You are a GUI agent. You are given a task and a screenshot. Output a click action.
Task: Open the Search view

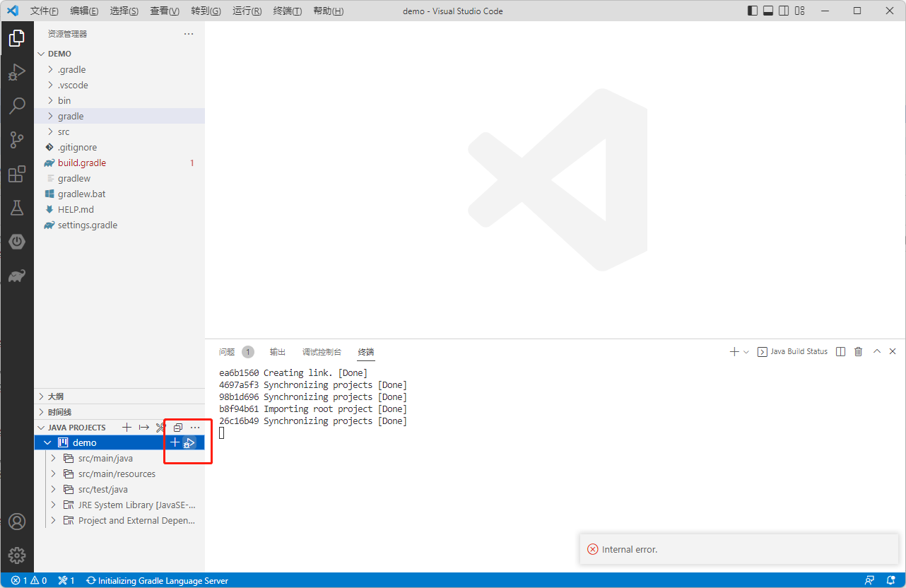[x=17, y=106]
